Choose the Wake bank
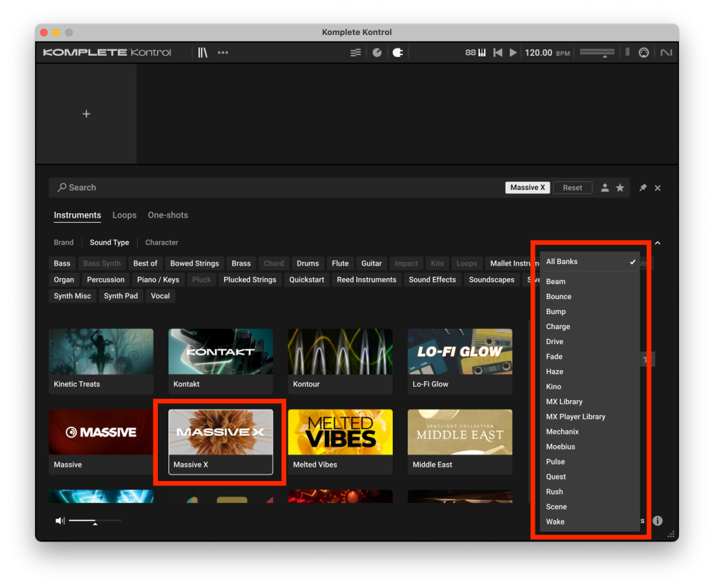714x588 pixels. [590, 522]
